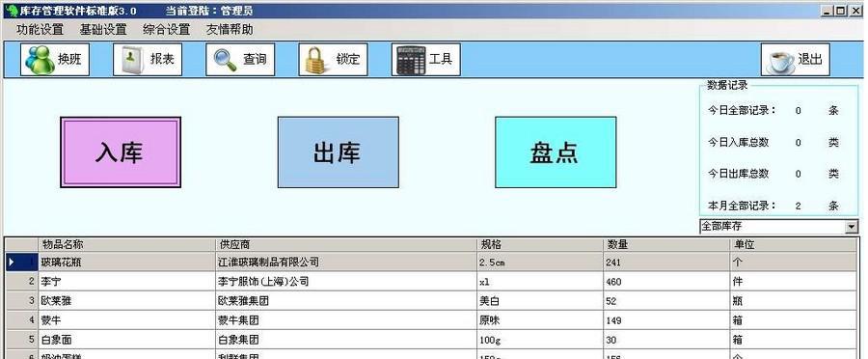The height and width of the screenshot is (359, 868).
Task: Click the 今日入库总数 label
Action: coord(739,143)
